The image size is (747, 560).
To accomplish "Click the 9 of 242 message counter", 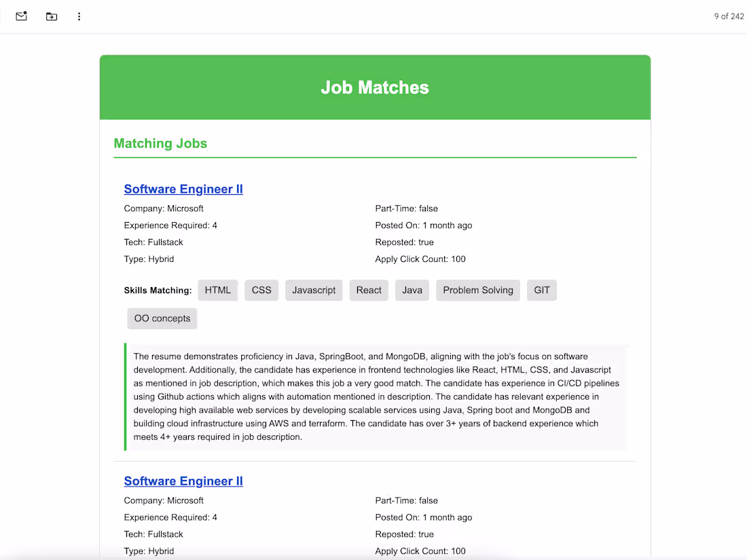I will point(729,16).
